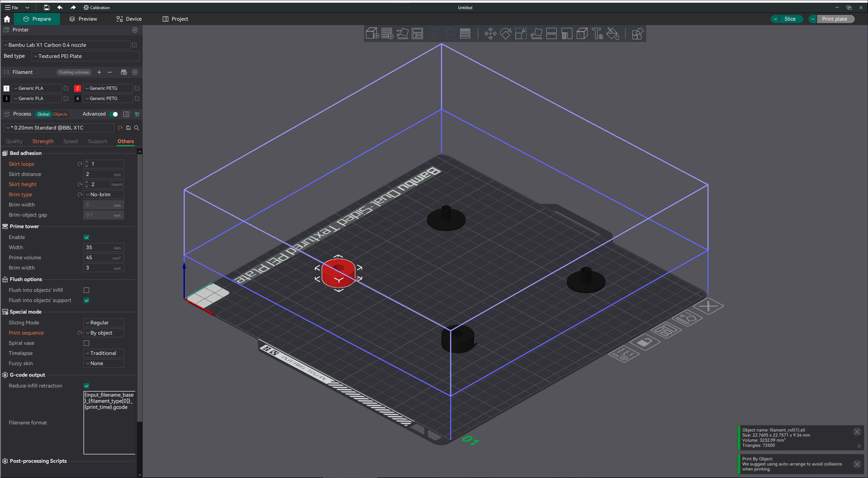
Task: Uncheck Reduce infill retraction
Action: tap(86, 386)
